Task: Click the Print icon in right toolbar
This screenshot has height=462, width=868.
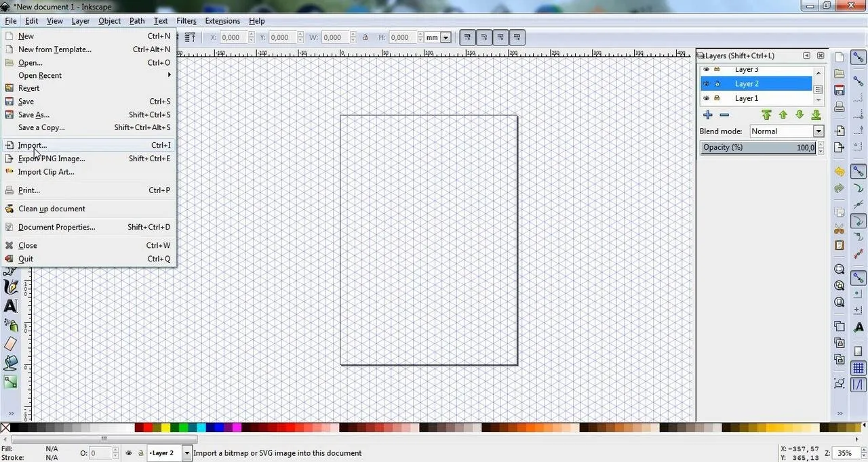Action: tap(840, 107)
